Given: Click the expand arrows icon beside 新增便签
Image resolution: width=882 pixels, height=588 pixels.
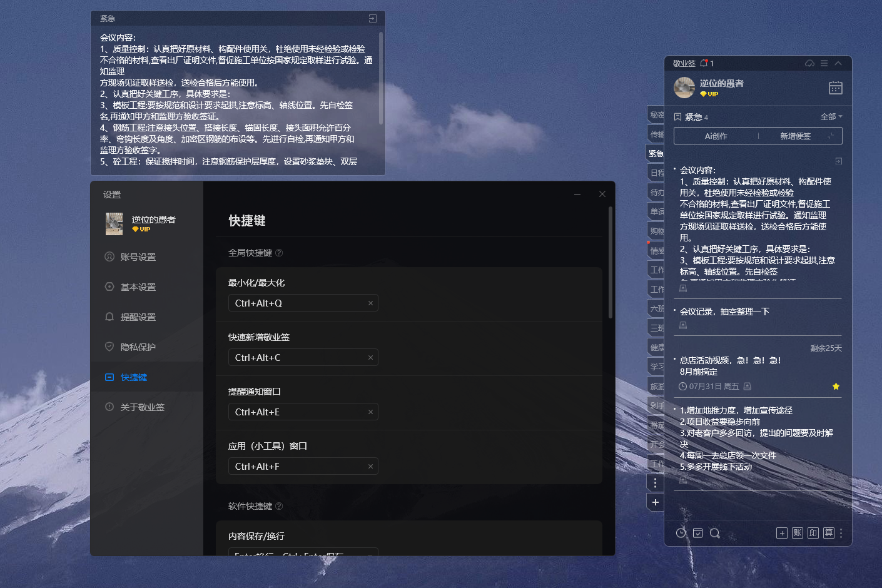Looking at the screenshot, I should click(x=831, y=136).
